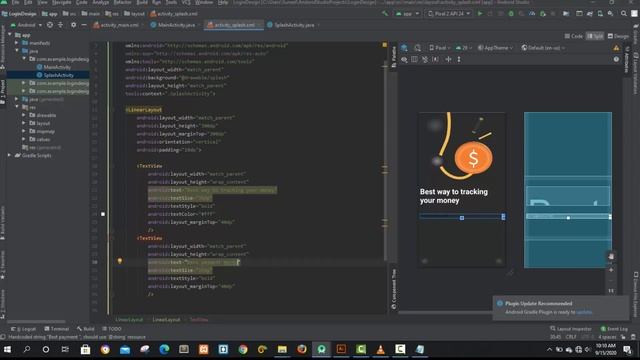Screen dimensions: 640x360
Task: Open the Navigate menu
Action: tap(62, 2)
